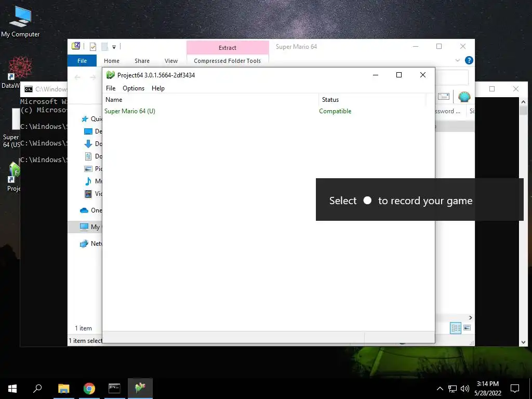Click the mail envelope icon behind Project64
This screenshot has width=532, height=399.
[x=444, y=97]
